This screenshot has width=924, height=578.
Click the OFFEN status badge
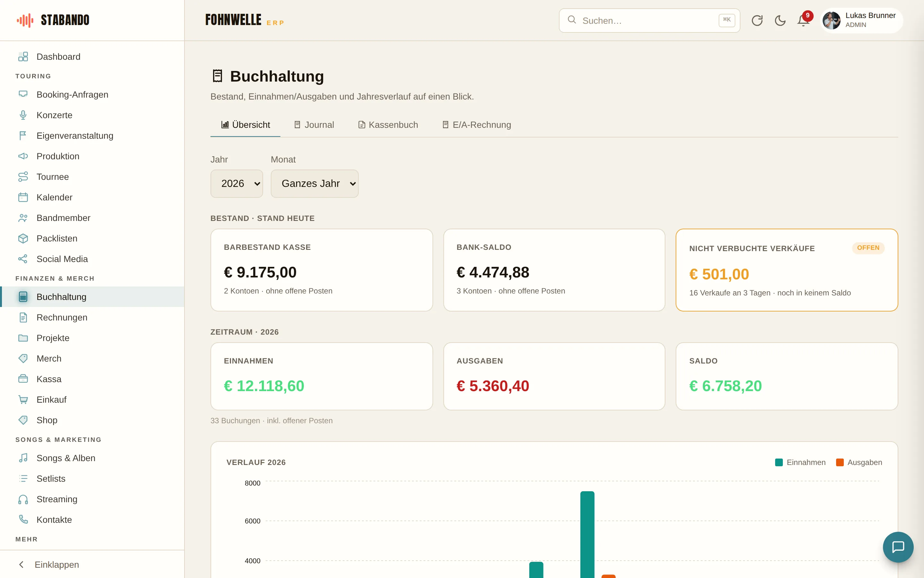(868, 248)
